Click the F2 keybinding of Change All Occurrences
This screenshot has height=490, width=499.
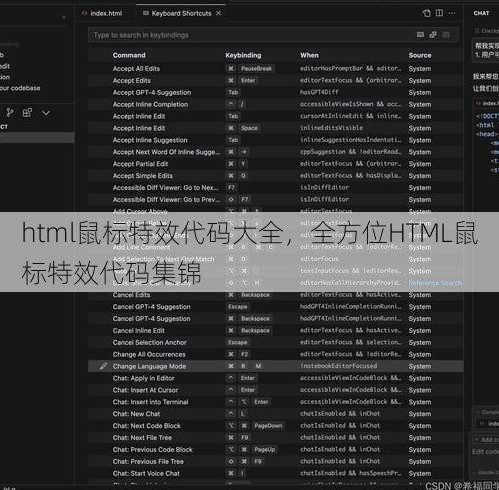coord(244,354)
